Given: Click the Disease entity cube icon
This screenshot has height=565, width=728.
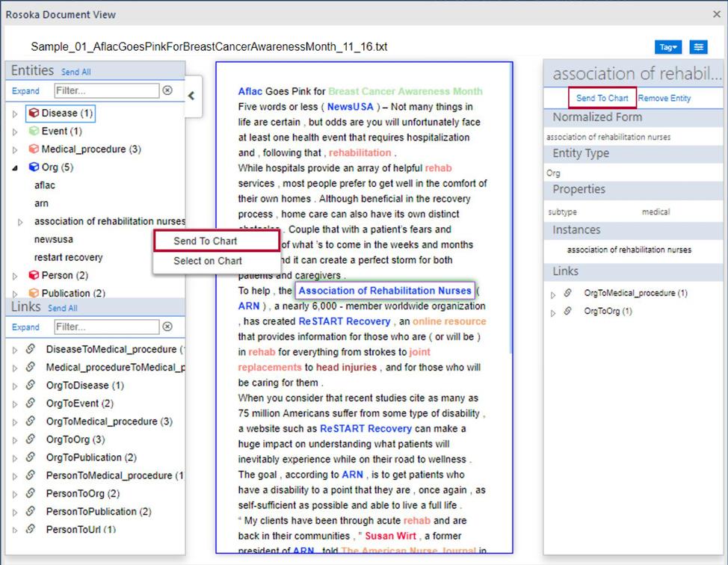Looking at the screenshot, I should (x=34, y=114).
